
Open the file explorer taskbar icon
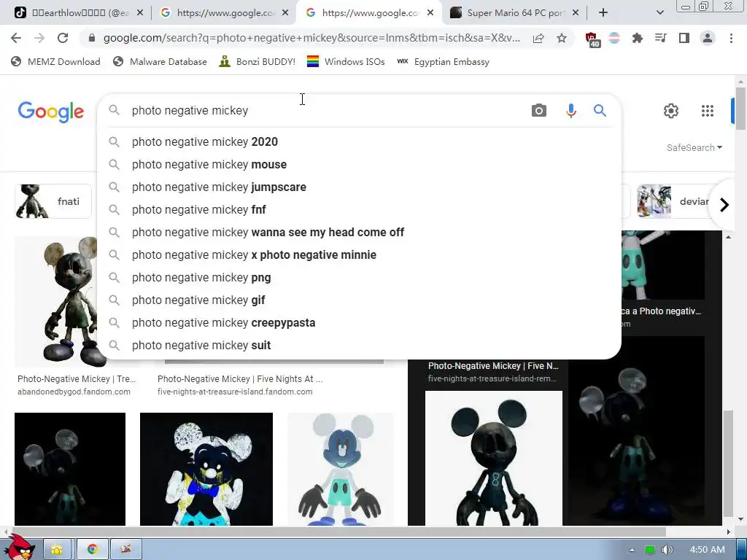click(x=57, y=550)
